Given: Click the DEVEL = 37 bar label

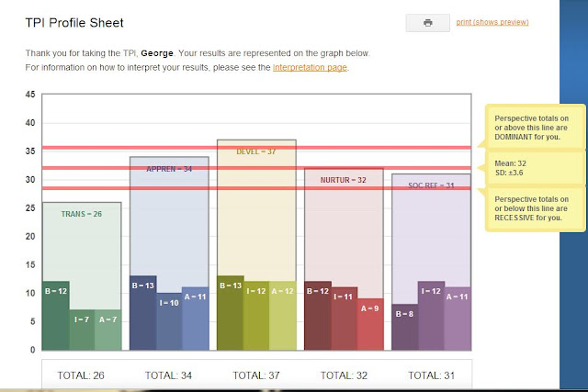Looking at the screenshot, I should pyautogui.click(x=256, y=151).
